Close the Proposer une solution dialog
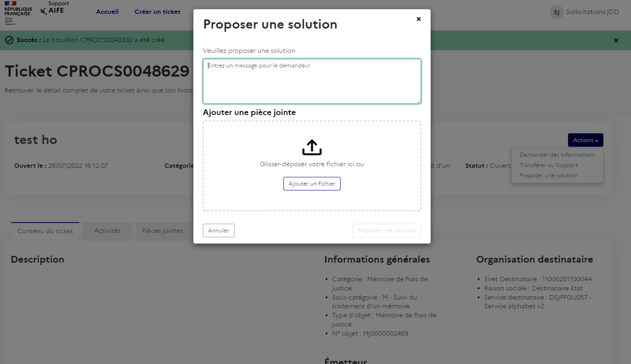 pyautogui.click(x=418, y=19)
